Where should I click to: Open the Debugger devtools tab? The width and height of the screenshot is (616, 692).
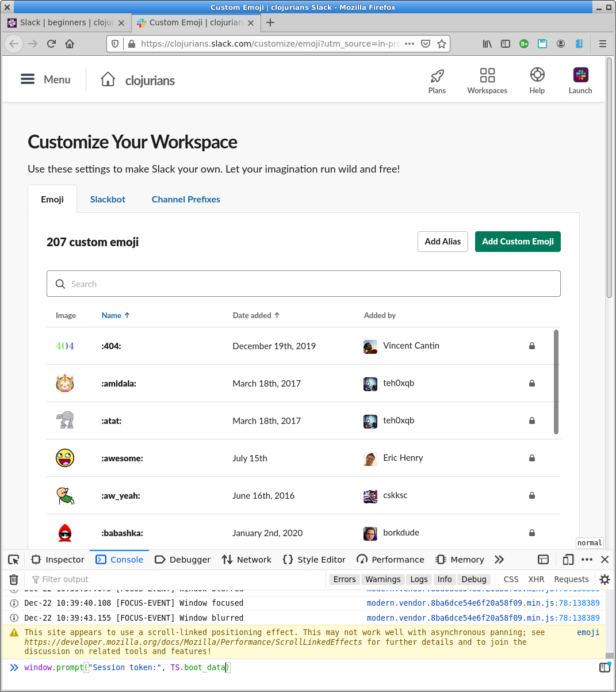click(x=183, y=560)
